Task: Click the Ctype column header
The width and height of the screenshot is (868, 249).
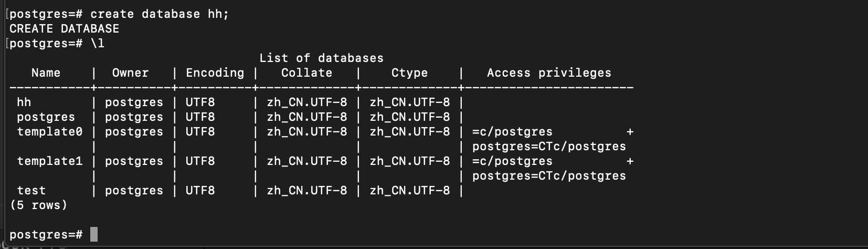Action: [x=409, y=73]
